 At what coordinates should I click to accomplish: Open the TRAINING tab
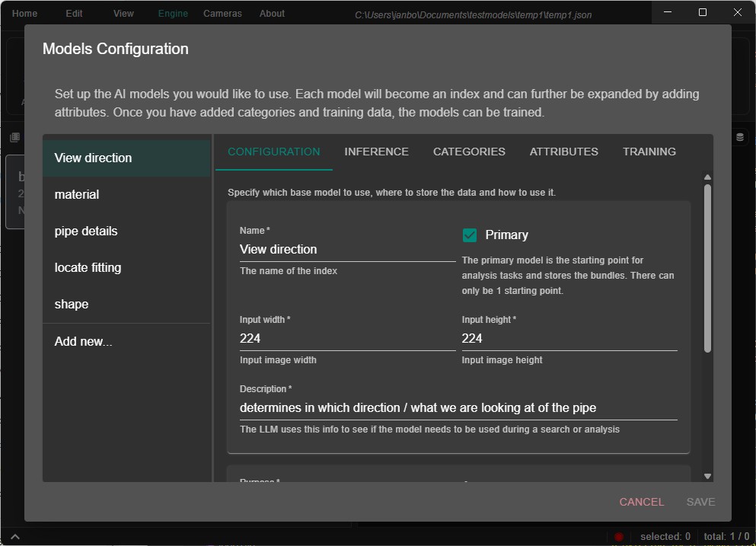[649, 152]
